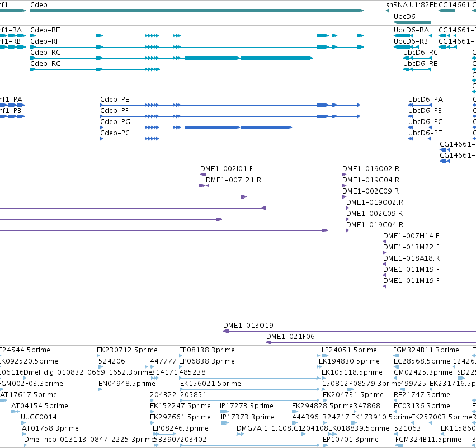The image size is (476, 448).
Task: Click the EK152247.5prime label
Action: (x=180, y=406)
